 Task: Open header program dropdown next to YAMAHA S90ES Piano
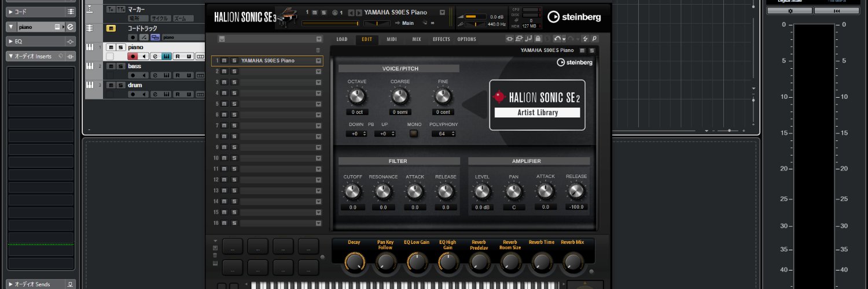click(x=443, y=12)
